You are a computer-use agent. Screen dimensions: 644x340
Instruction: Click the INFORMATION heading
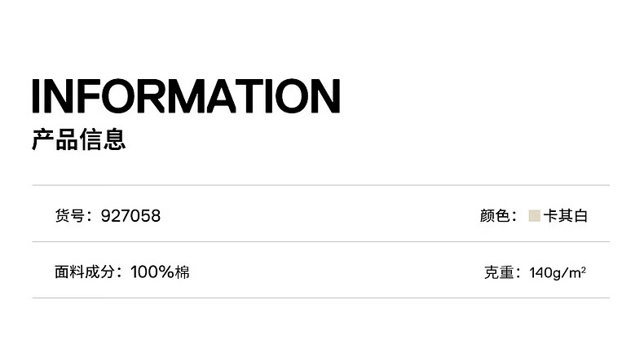pos(186,96)
